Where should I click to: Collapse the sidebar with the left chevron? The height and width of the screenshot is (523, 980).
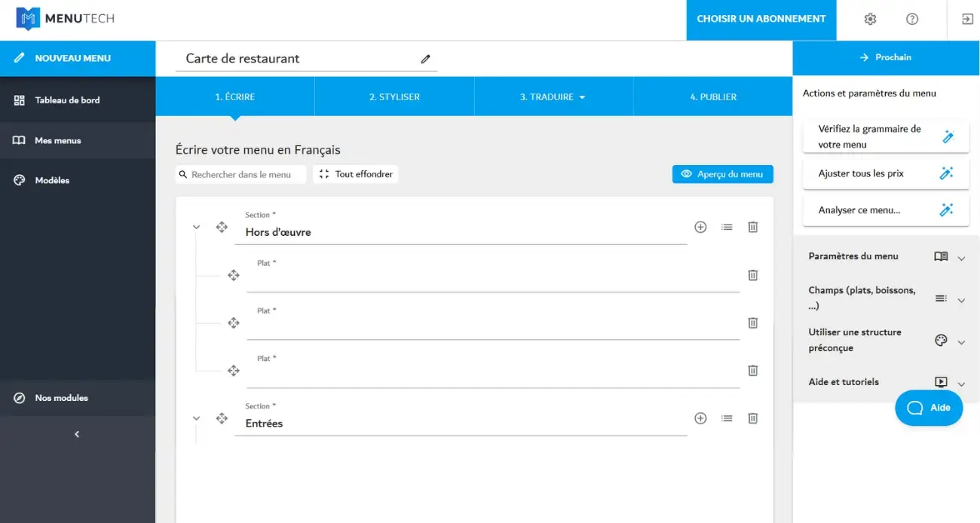click(76, 434)
